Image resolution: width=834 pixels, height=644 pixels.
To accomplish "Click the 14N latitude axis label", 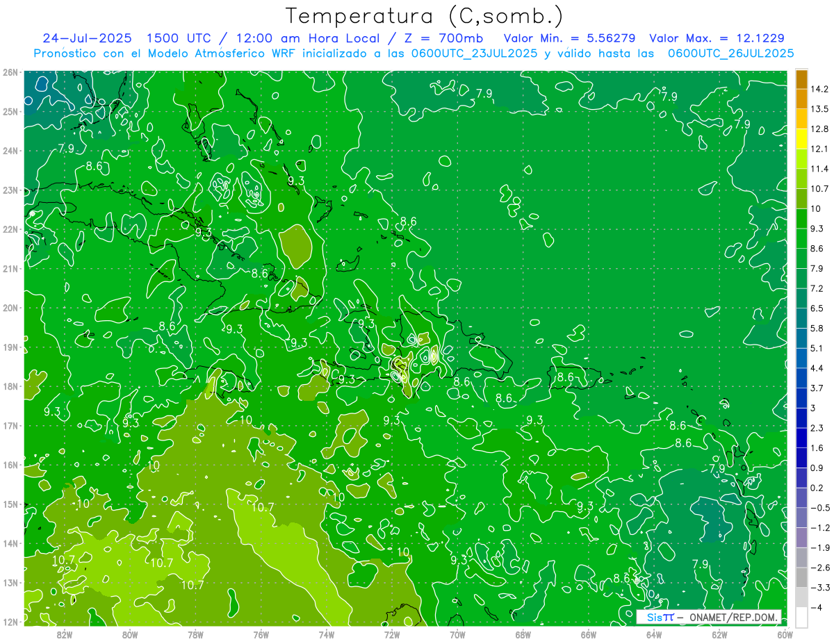I will 10,543.
